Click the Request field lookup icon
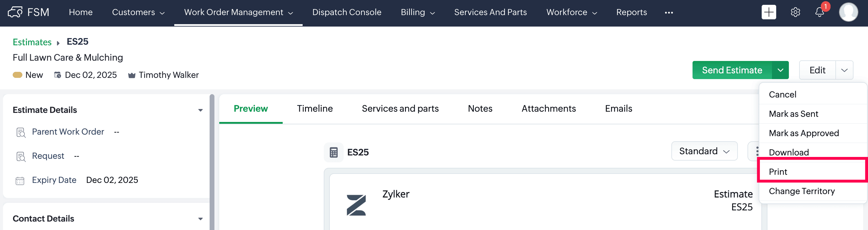Viewport: 868px width, 230px height. point(21,157)
